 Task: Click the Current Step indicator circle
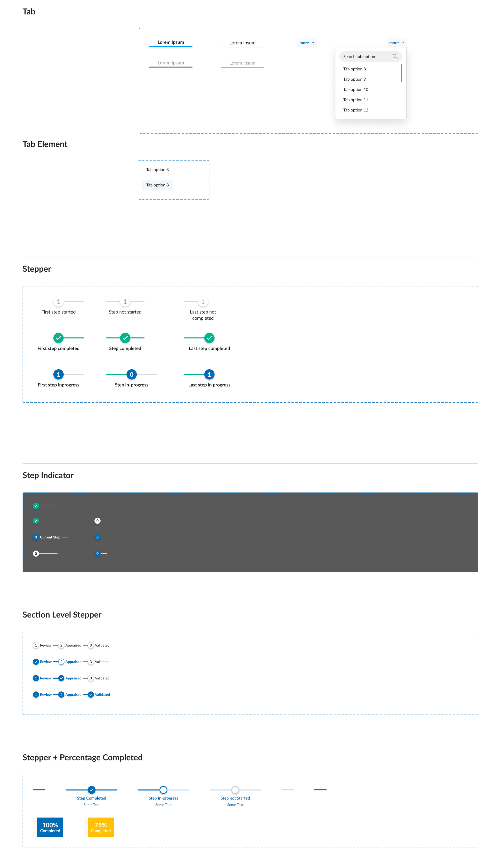tap(36, 537)
